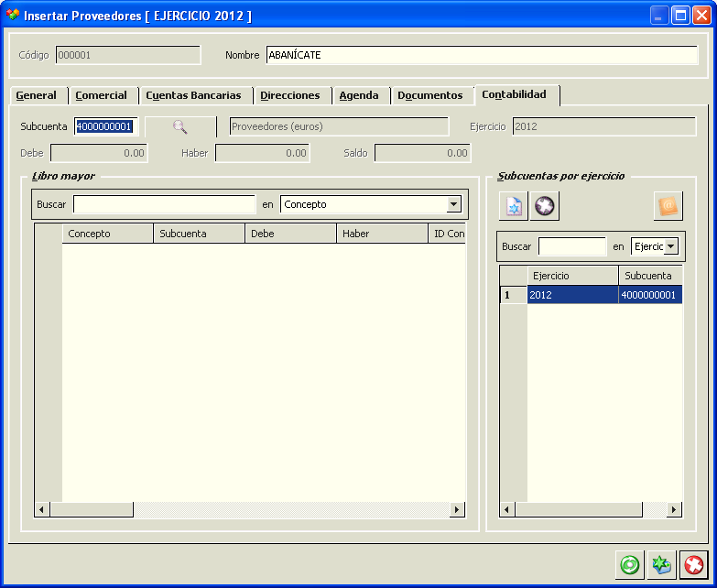This screenshot has height=588, width=717.
Task: Click Libro mayor horizontal scrollbar thumb
Action: click(92, 509)
